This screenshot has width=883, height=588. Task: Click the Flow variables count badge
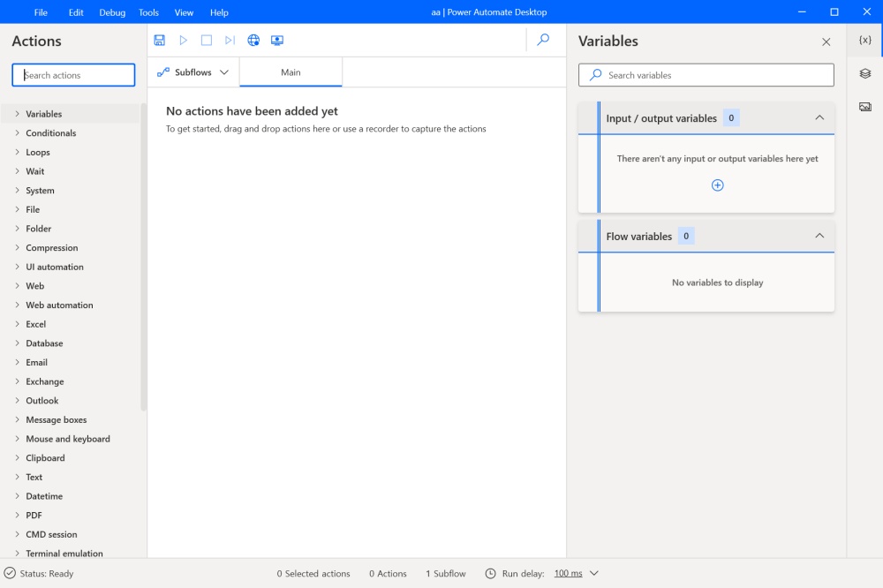tap(686, 236)
